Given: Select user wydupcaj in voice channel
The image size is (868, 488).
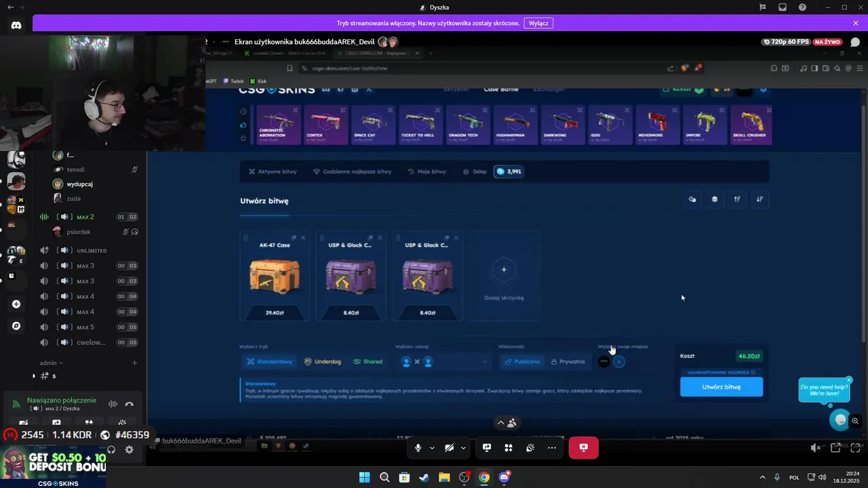Looking at the screenshot, I should 79,184.
